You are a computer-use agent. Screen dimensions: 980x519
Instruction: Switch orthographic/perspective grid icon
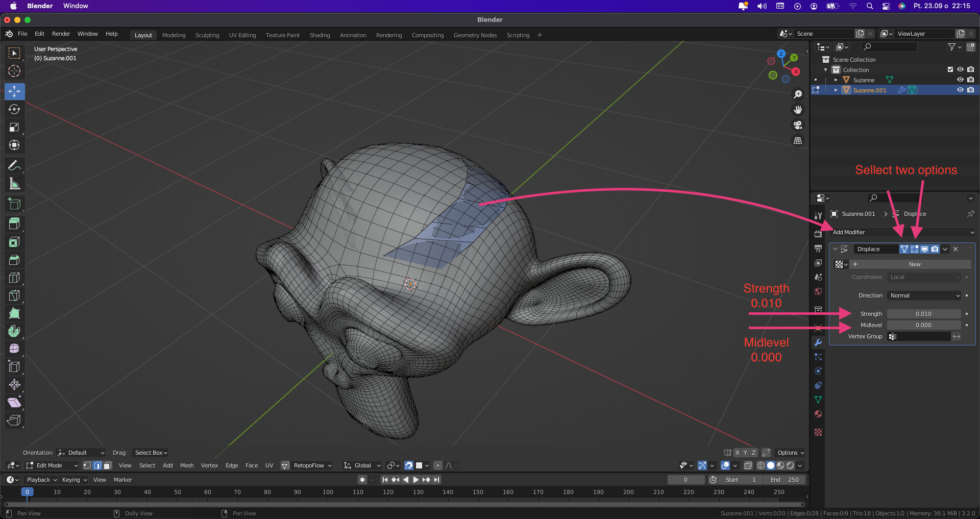798,140
